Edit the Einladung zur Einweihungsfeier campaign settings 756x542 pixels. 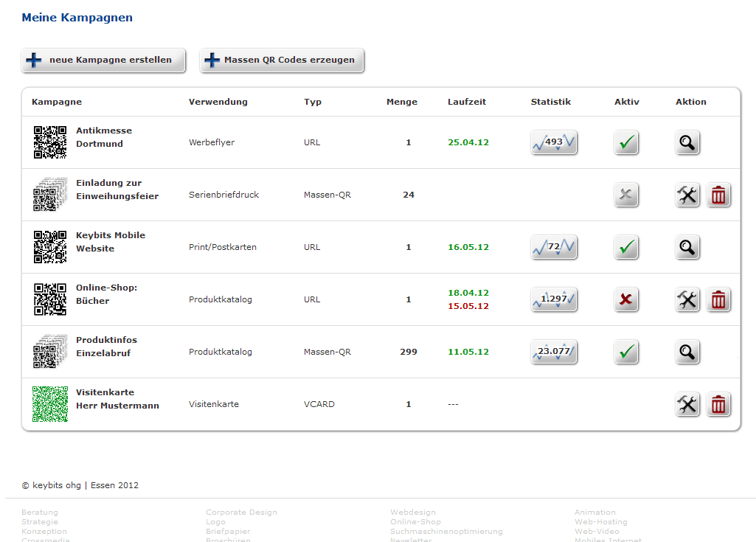687,195
